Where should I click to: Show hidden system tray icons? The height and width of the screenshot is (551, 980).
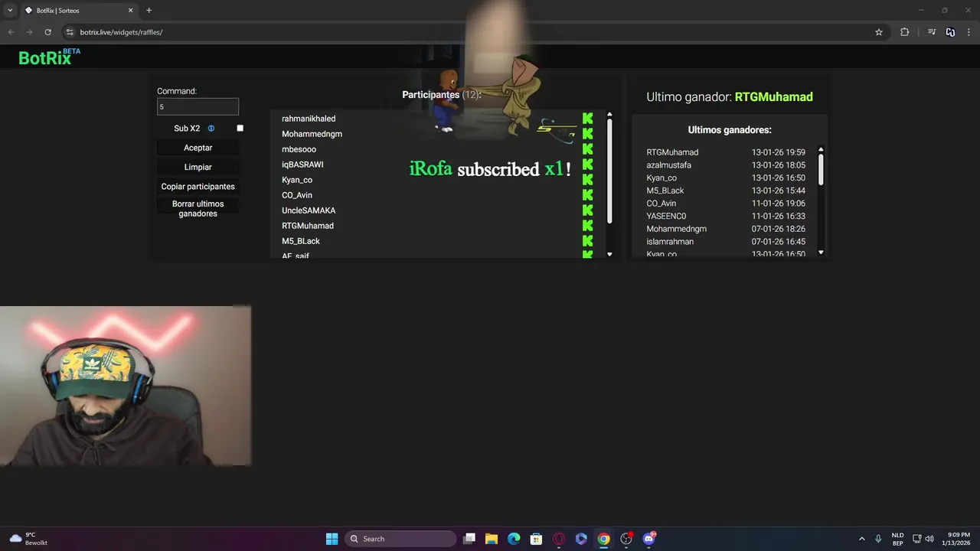[861, 539]
